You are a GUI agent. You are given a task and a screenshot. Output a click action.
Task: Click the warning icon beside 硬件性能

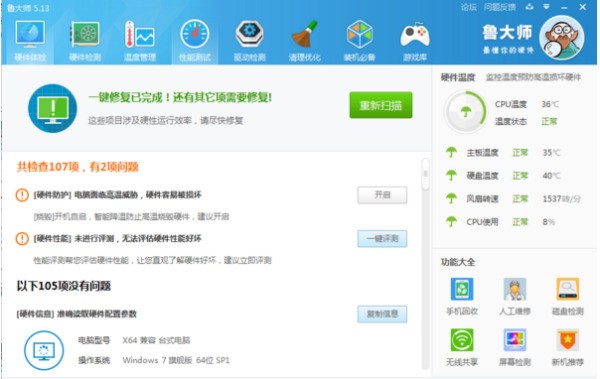pyautogui.click(x=22, y=239)
